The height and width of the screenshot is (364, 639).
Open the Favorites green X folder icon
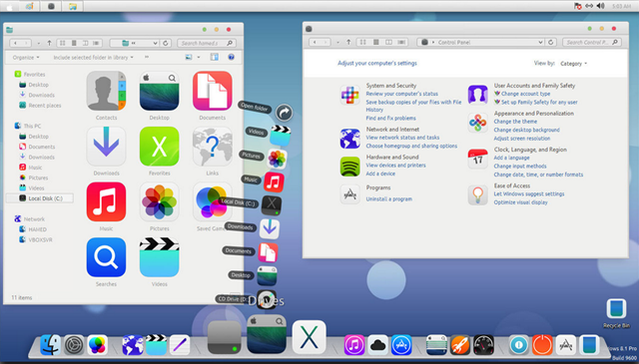159,146
